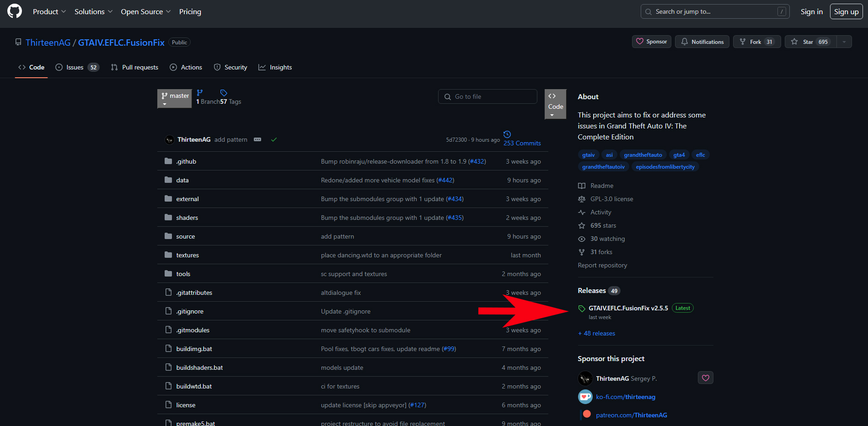Click the ThirteenAG avatar in commit row
This screenshot has height=426, width=868.
coord(170,140)
